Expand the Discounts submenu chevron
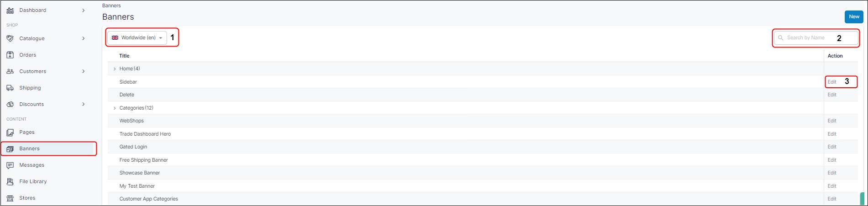868x206 pixels. (x=84, y=104)
